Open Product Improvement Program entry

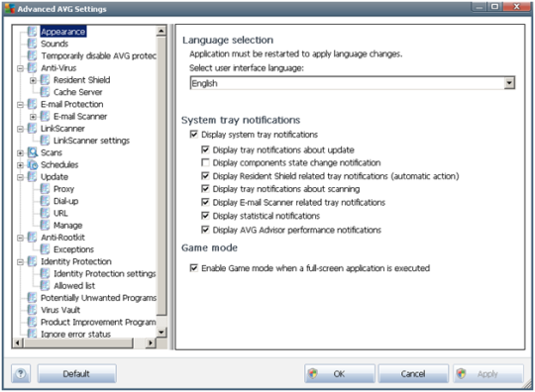[x=98, y=322]
